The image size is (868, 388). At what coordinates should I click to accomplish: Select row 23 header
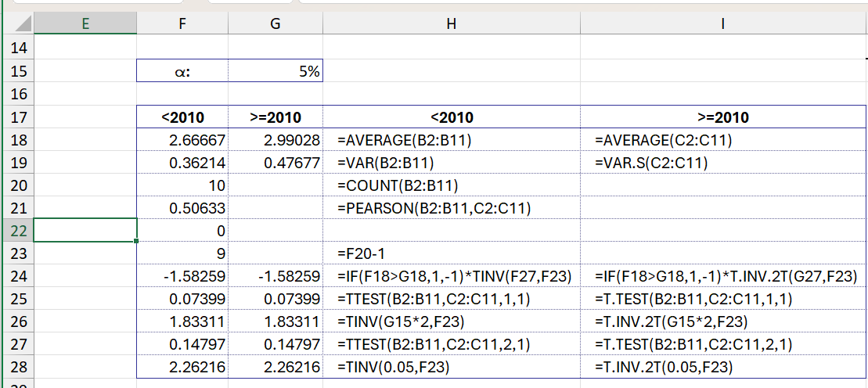[x=18, y=253]
